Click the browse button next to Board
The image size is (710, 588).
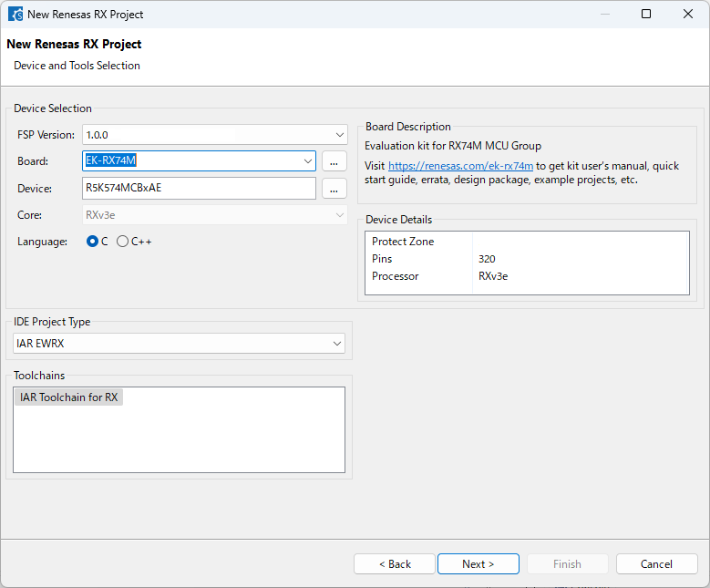point(334,161)
